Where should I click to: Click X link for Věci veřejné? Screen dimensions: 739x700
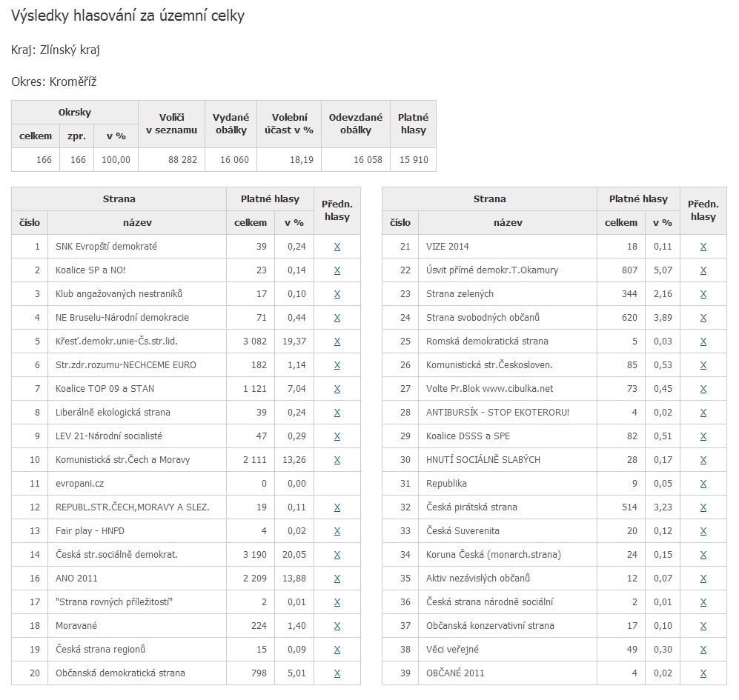coord(703,650)
